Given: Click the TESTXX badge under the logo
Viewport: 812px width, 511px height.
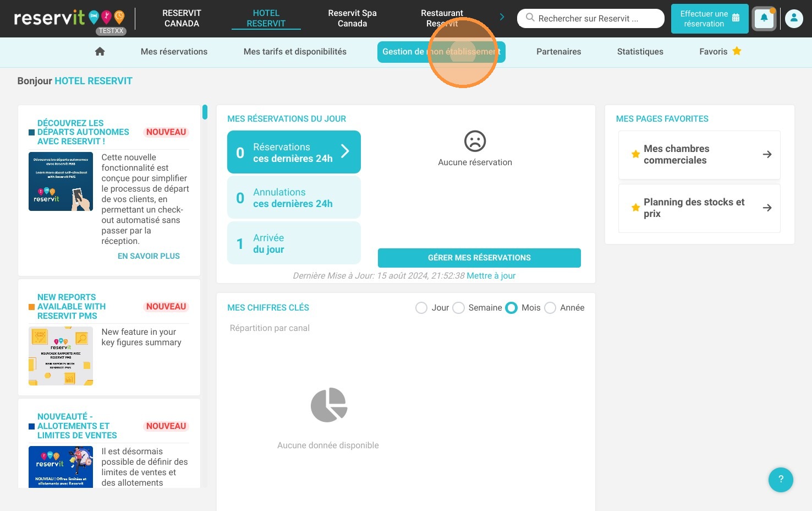Looking at the screenshot, I should (x=111, y=31).
